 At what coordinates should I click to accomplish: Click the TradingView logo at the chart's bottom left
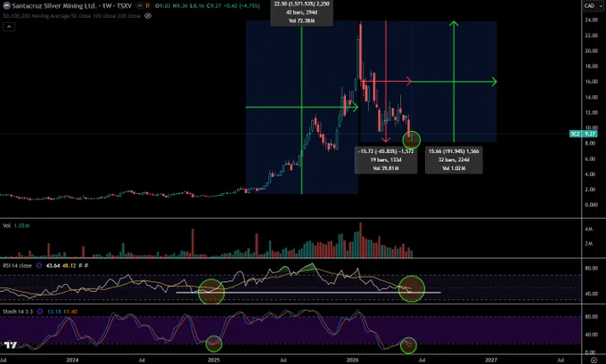11,344
